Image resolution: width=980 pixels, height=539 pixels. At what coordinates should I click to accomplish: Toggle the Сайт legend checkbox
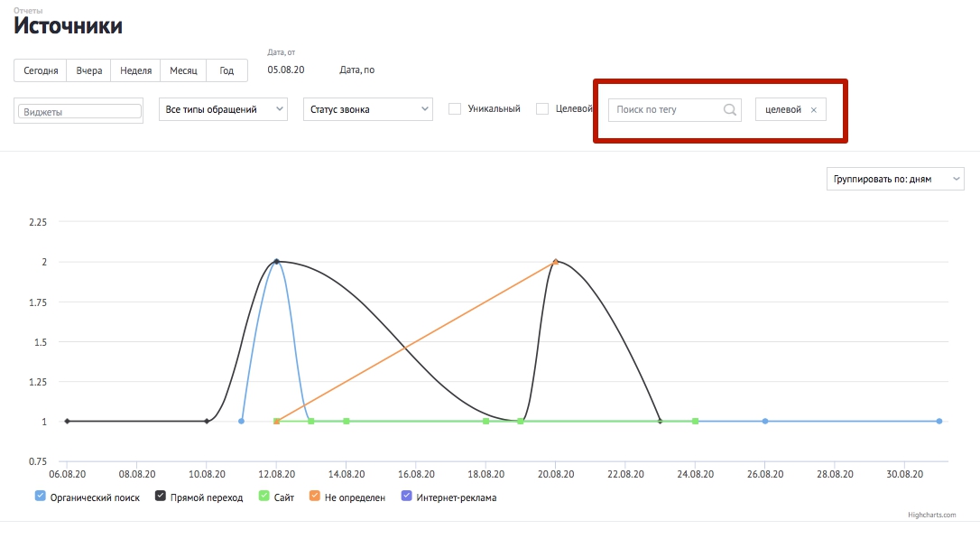pos(264,497)
